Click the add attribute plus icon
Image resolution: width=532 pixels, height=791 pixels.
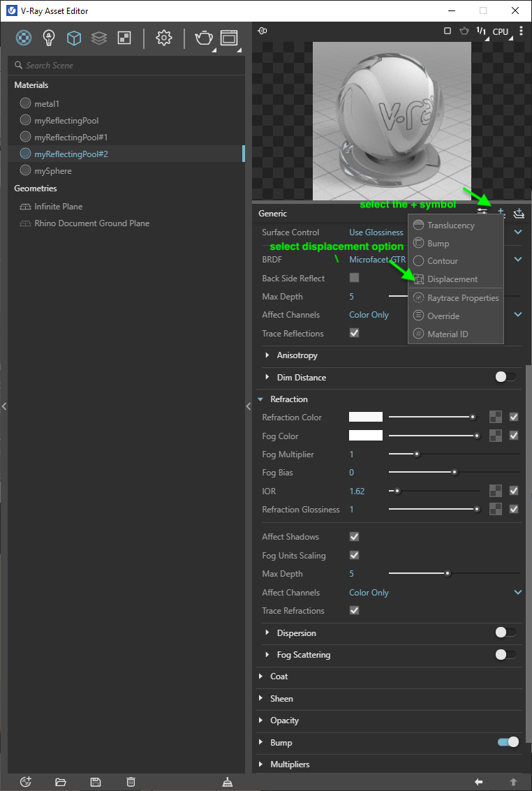501,212
